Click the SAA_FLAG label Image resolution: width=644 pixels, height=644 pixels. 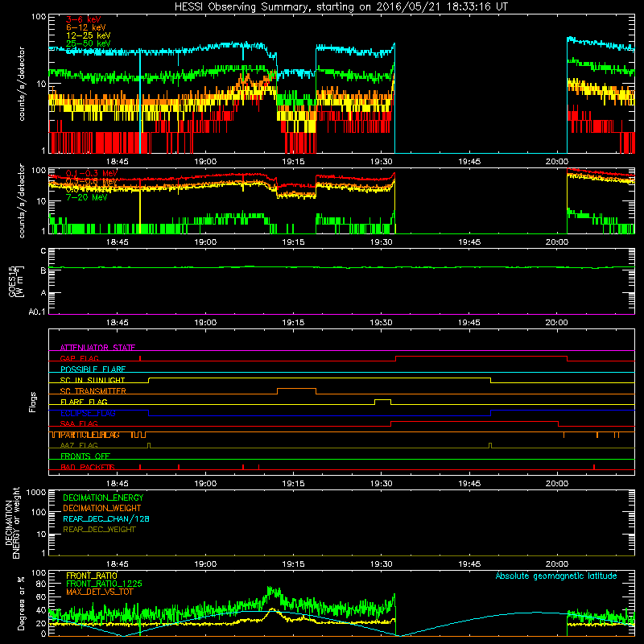pyautogui.click(x=79, y=424)
